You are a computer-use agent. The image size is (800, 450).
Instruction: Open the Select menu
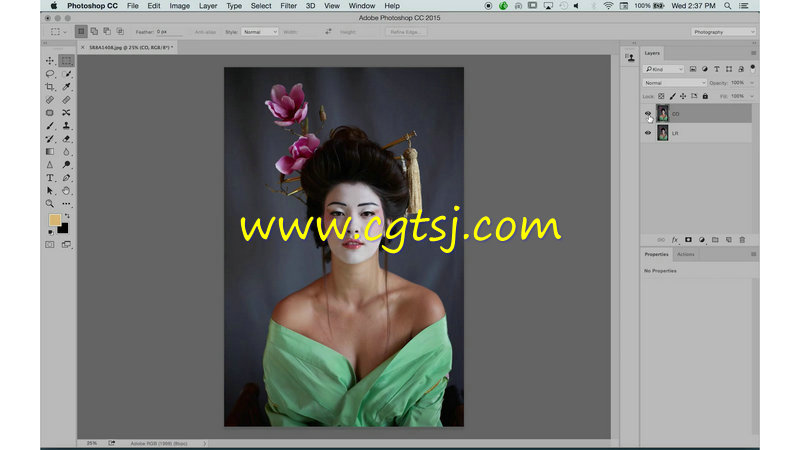click(261, 6)
